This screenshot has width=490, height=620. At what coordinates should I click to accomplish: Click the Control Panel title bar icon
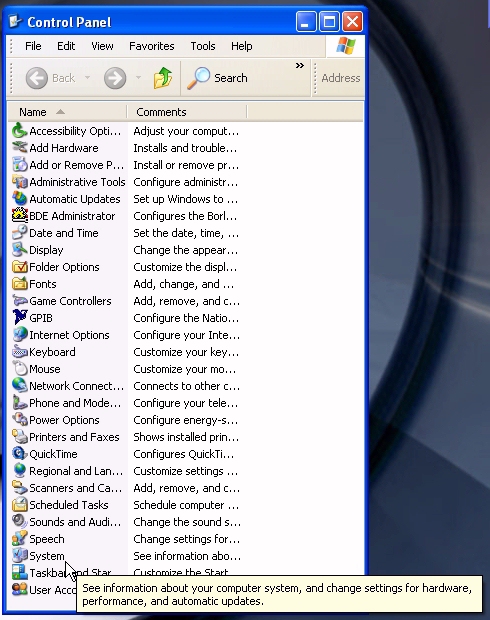point(15,21)
